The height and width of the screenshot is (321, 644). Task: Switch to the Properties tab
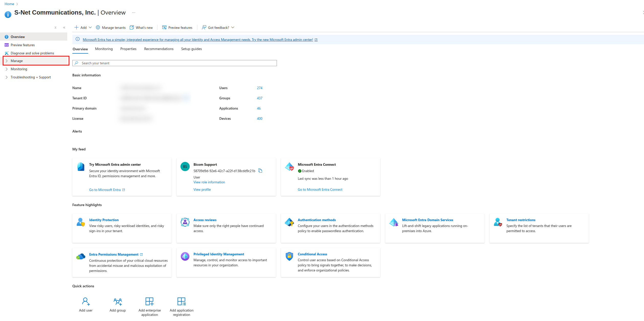(x=128, y=49)
